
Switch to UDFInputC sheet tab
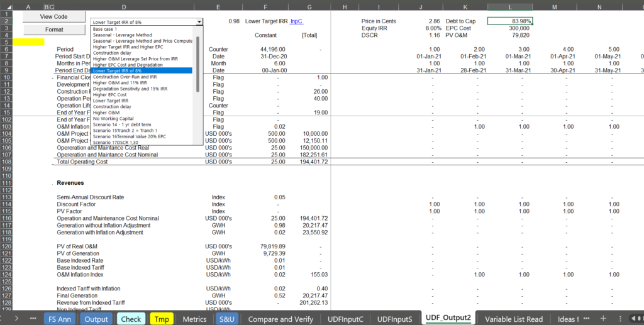pos(345,319)
